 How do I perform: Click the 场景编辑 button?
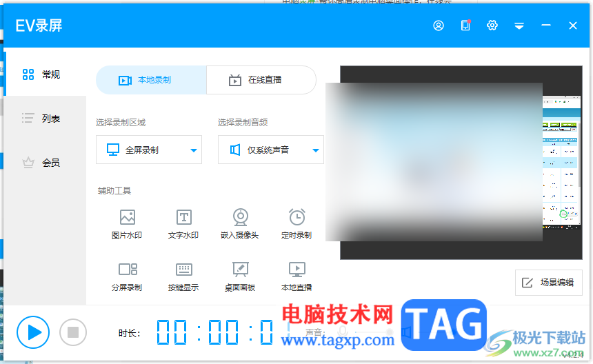coord(548,283)
